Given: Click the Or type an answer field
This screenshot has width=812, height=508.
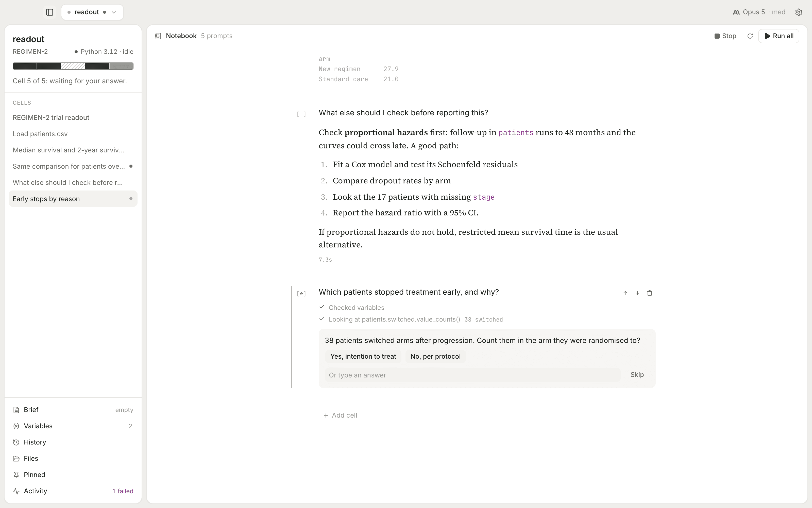Looking at the screenshot, I should pyautogui.click(x=472, y=375).
